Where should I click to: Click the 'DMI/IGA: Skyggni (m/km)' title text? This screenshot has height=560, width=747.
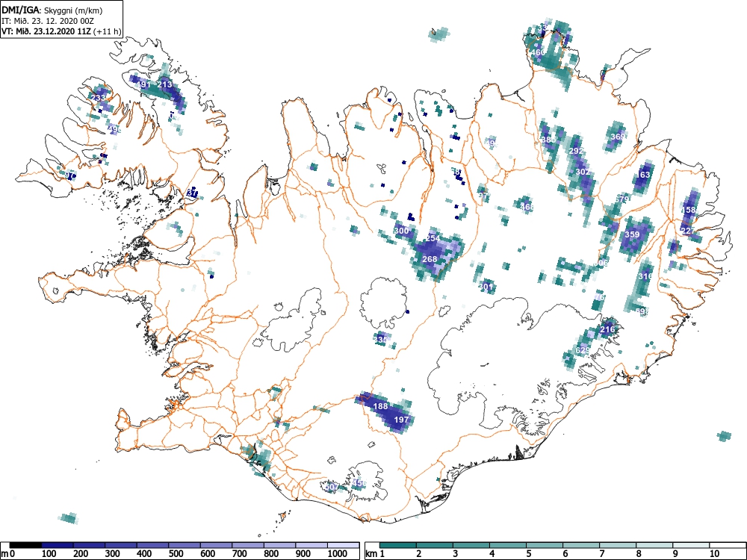point(52,10)
